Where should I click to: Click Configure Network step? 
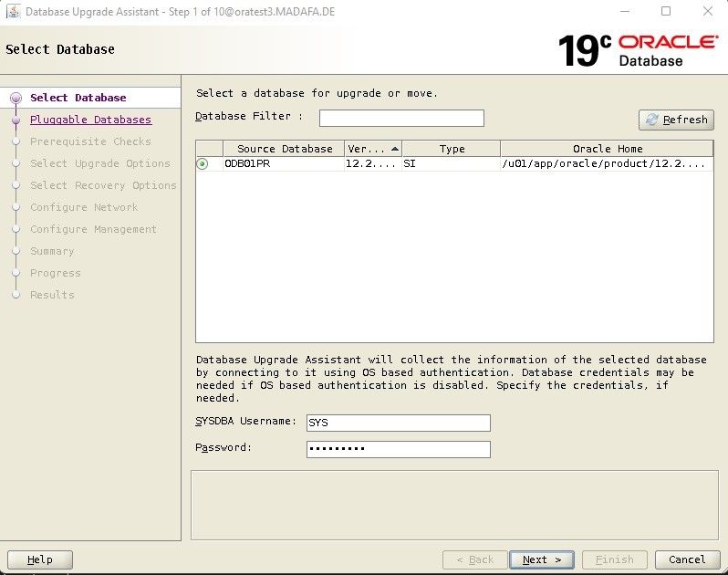(84, 207)
